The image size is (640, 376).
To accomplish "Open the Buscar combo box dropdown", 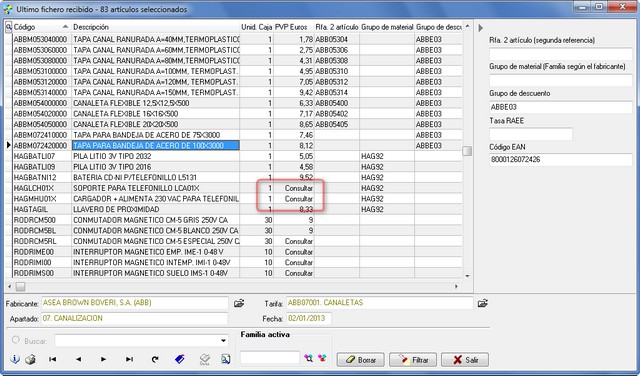I will point(223,340).
